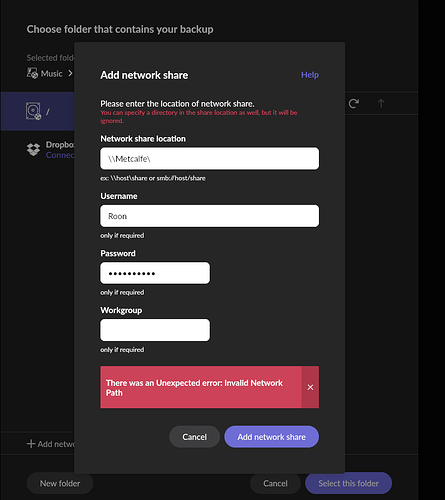Click the plus icon to add network share
Screen dimensions: 445x500
click(31, 444)
